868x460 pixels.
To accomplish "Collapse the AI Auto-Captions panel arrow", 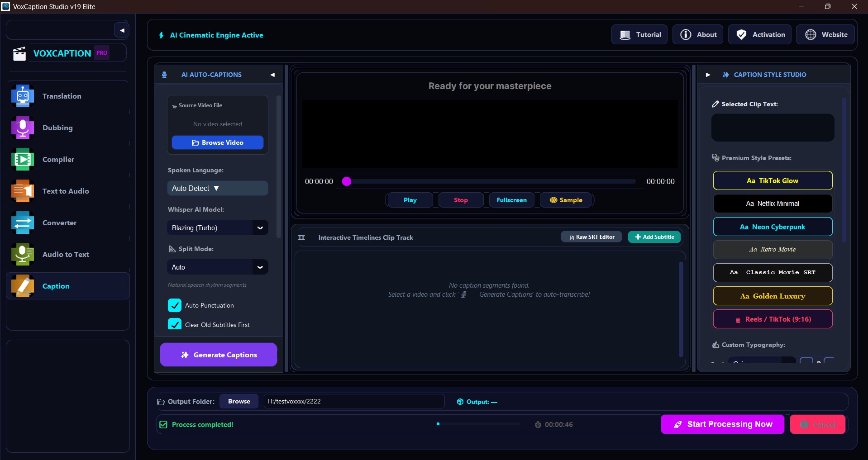I will 272,75.
